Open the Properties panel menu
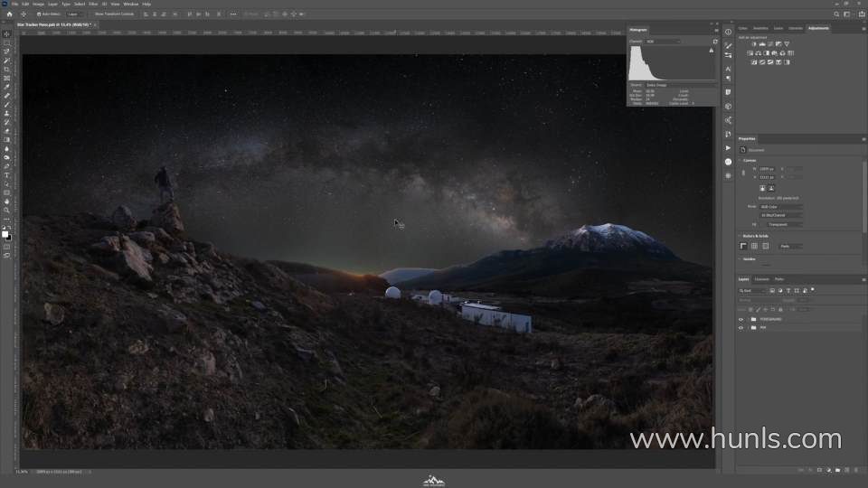The width and height of the screenshot is (868, 488). pos(863,139)
